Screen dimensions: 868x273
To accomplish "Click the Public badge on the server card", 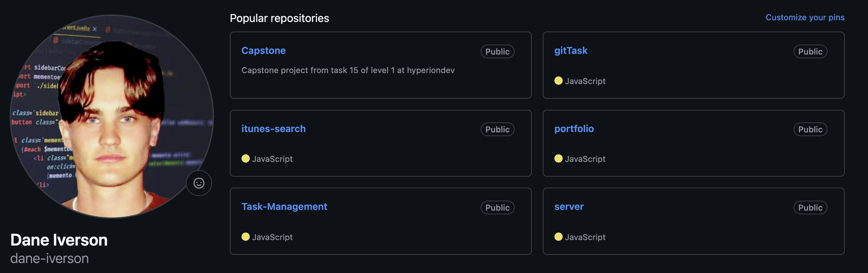I will [x=810, y=207].
